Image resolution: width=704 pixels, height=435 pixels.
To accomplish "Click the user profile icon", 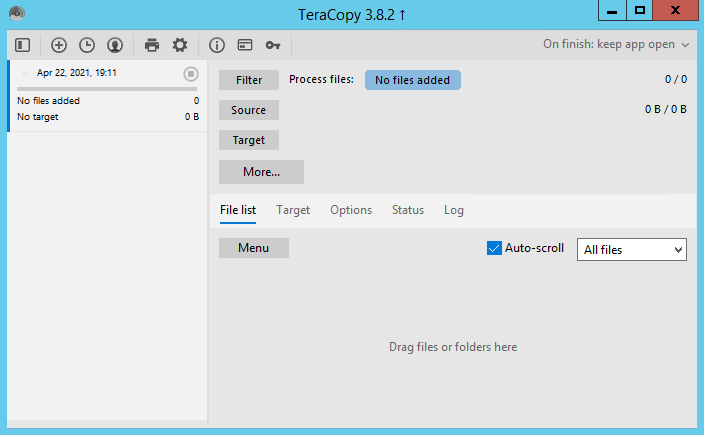I will (x=115, y=45).
